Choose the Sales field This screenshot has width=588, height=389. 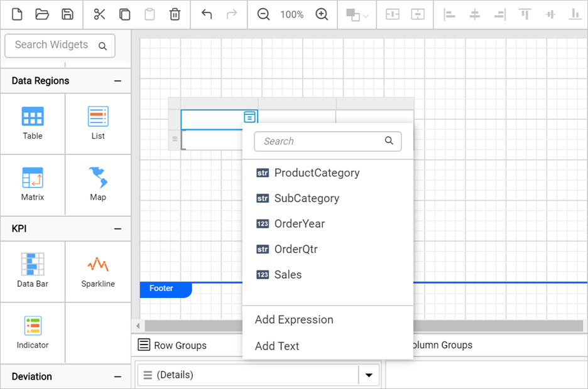coord(328,275)
